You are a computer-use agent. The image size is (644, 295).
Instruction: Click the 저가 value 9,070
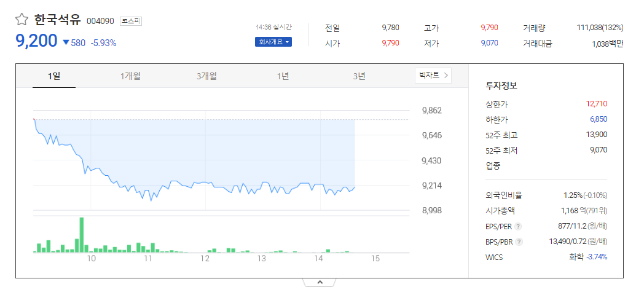pos(489,43)
